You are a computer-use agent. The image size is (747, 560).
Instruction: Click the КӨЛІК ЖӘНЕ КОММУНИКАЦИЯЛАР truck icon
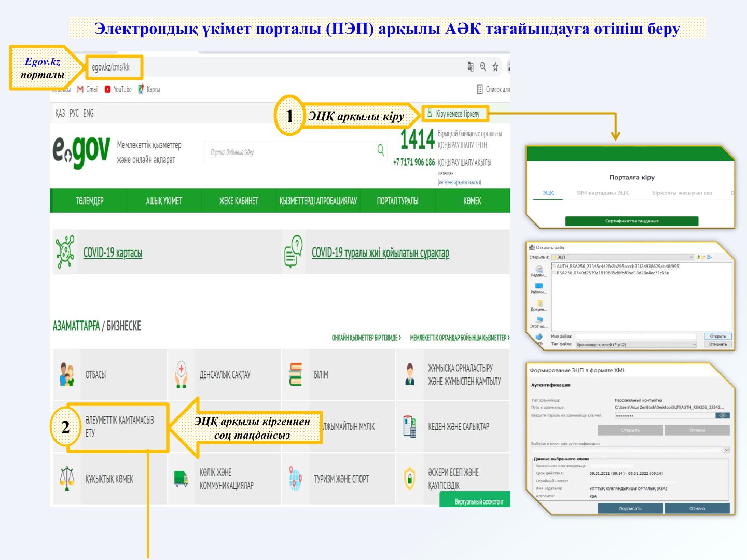[181, 478]
